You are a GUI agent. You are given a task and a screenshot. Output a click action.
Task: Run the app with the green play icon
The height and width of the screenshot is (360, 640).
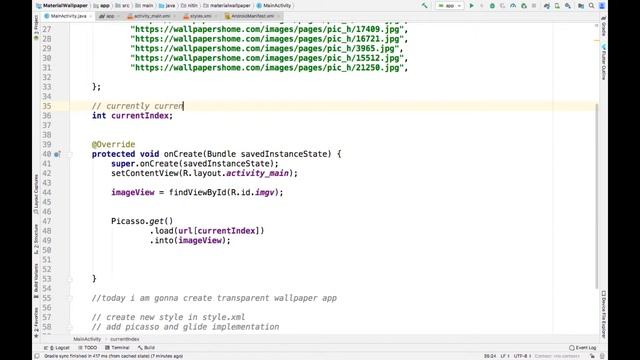[471, 6]
